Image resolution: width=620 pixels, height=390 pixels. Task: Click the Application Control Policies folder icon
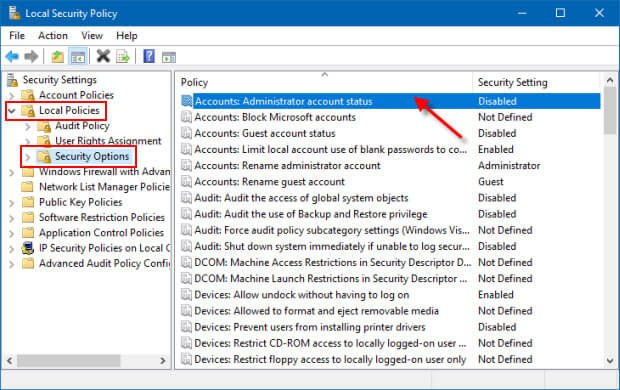coord(28,233)
